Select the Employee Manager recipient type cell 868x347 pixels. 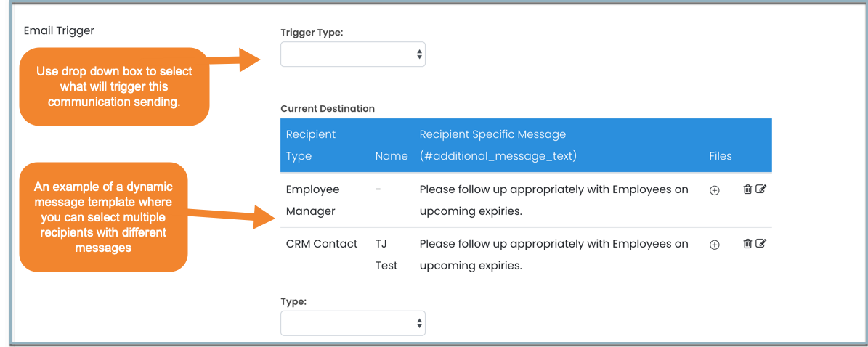312,200
